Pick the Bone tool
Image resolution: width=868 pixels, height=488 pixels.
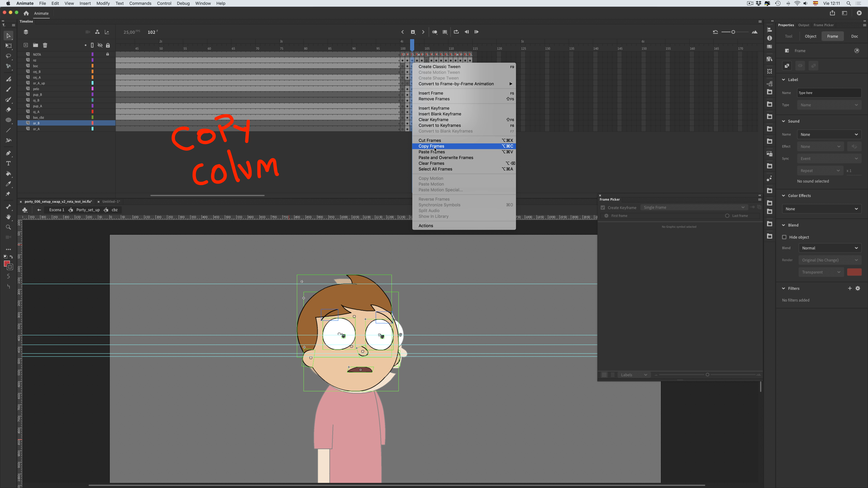8,207
